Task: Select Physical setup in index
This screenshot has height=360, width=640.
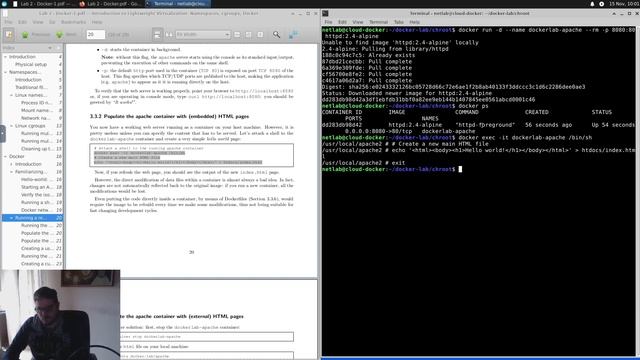Action: (31, 64)
